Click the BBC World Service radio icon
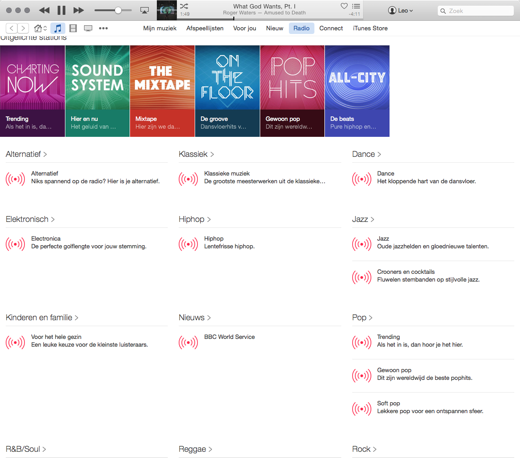The height and width of the screenshot is (458, 520). pyautogui.click(x=188, y=342)
